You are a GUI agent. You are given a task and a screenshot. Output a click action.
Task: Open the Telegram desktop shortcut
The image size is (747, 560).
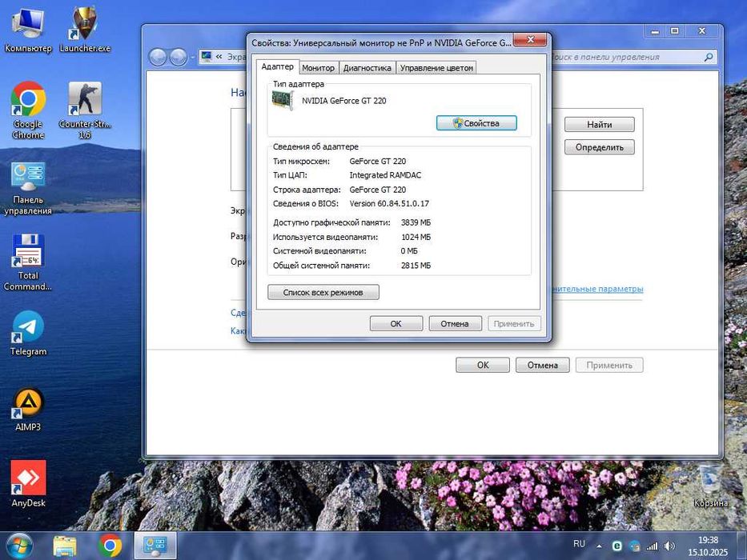(28, 334)
